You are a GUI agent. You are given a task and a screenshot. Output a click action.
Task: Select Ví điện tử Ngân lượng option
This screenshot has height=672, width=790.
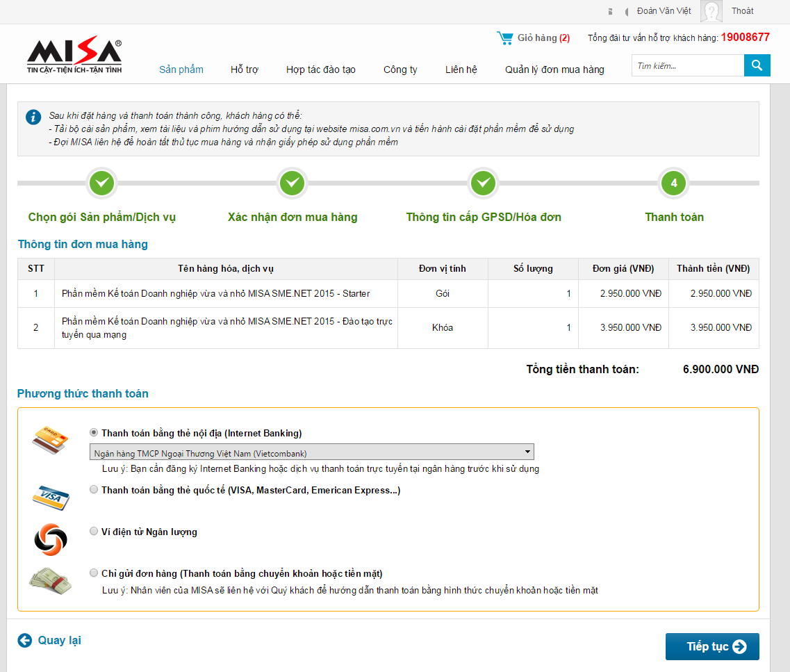pos(94,532)
